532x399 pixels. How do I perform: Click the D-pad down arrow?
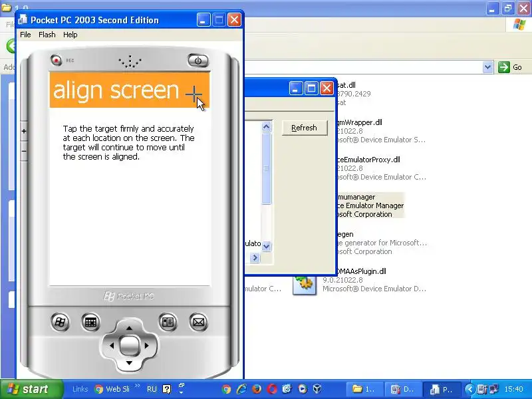[x=129, y=363]
